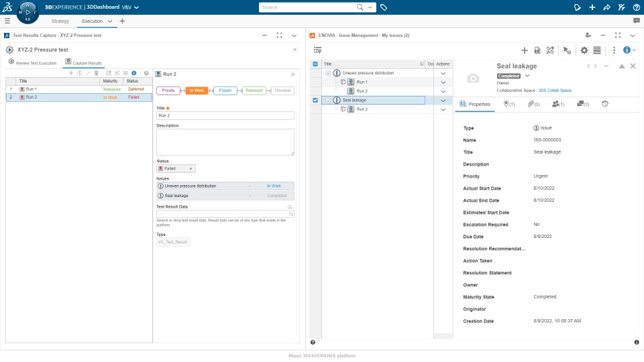Image resolution: width=644 pixels, height=362 pixels.
Task: Select the Capture Results tab
Action: 83,63
